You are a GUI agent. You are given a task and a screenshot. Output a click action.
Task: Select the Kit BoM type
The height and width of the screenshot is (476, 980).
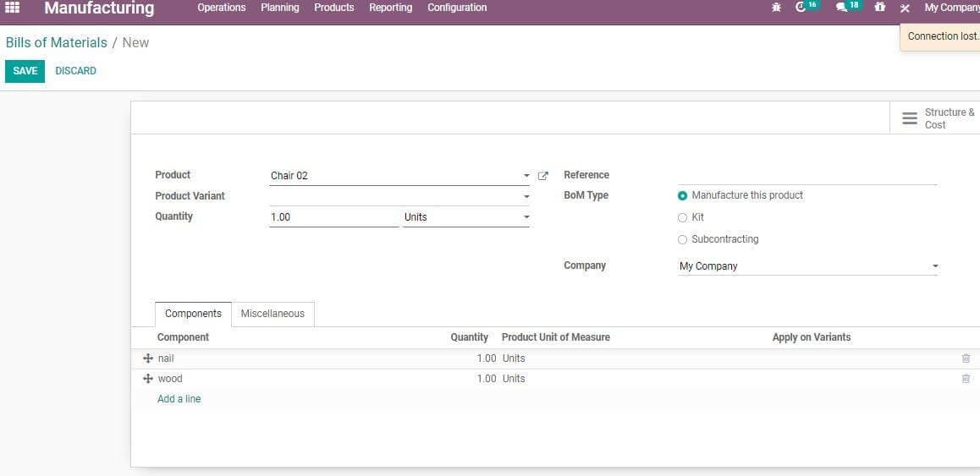pyautogui.click(x=682, y=217)
